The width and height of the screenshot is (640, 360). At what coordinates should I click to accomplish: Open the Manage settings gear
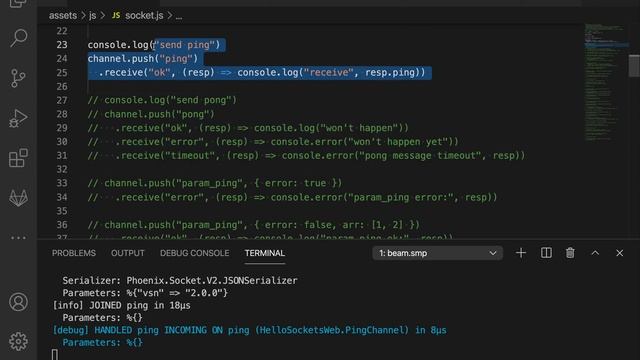tap(18, 341)
